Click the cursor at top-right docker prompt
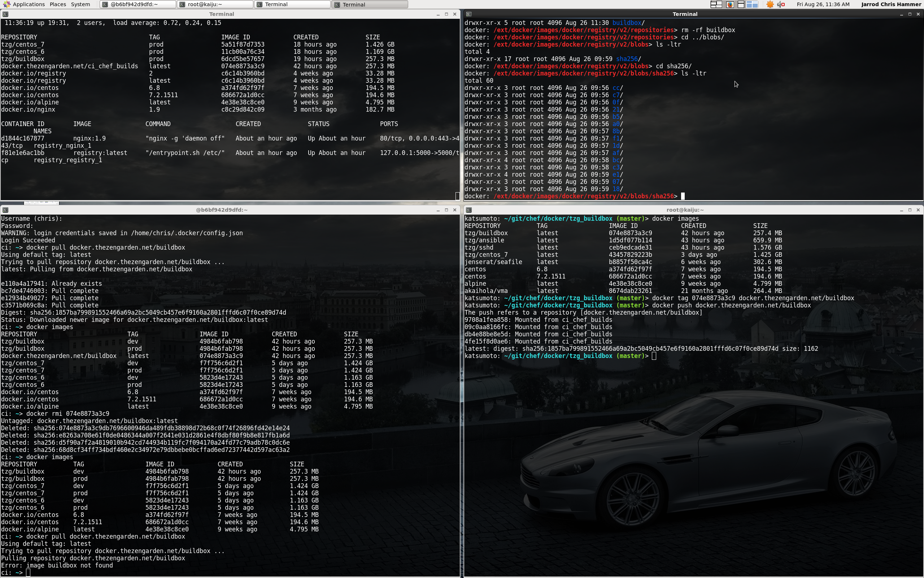The width and height of the screenshot is (924, 578). (x=683, y=196)
